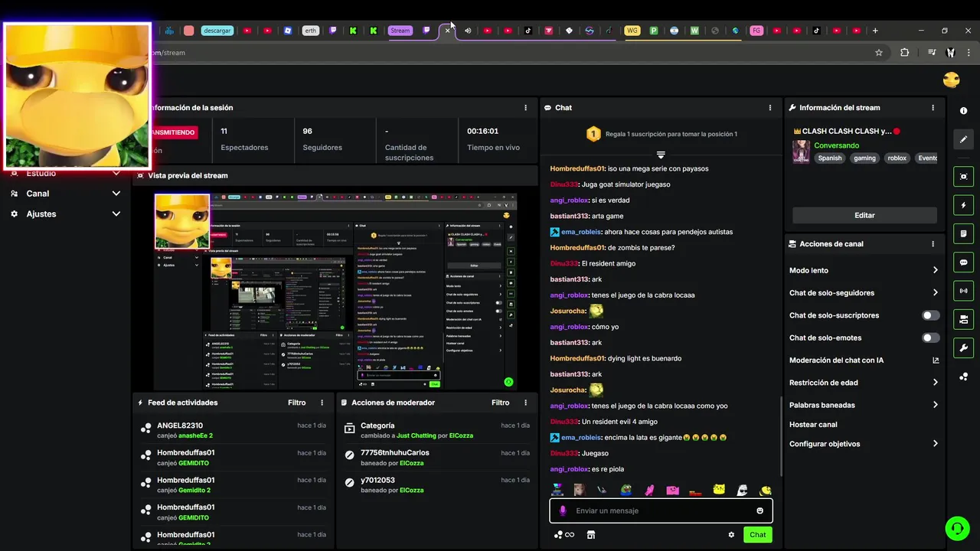Open Información de la sesión three-dot menu
Viewport: 980px width, 551px height.
coord(525,108)
